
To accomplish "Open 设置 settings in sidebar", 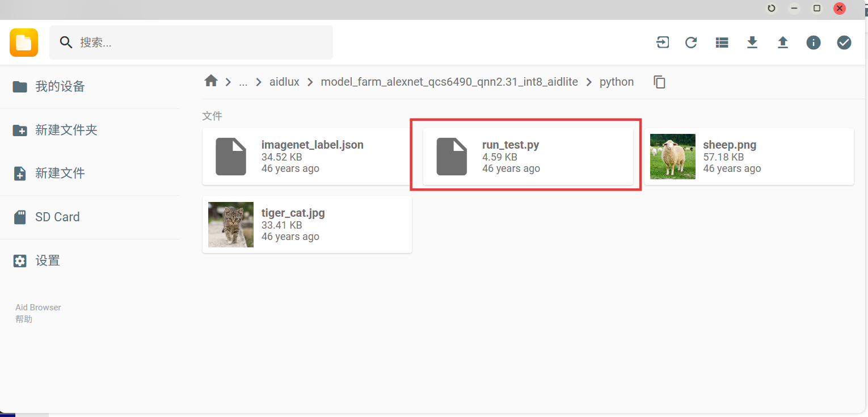I will click(48, 260).
